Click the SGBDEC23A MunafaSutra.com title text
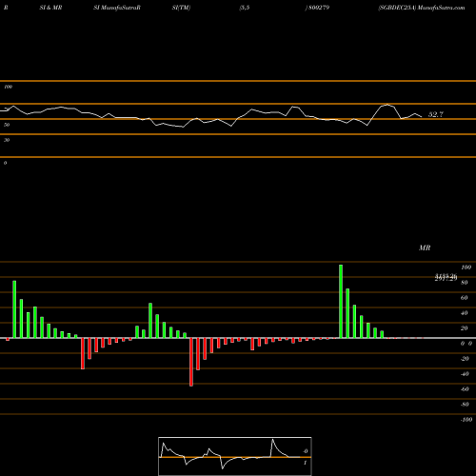 click(422, 8)
